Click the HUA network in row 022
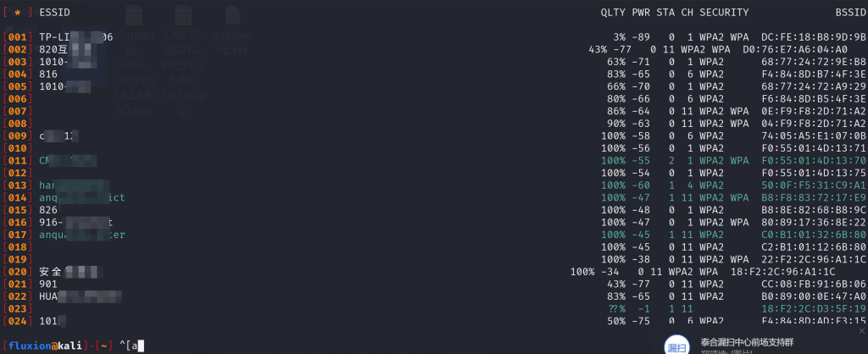868x354 pixels. pyautogui.click(x=48, y=296)
